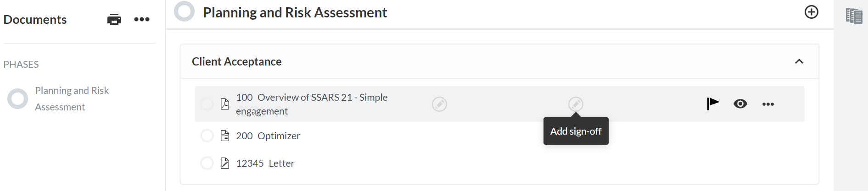Toggle status circle for 100 Overview document

tap(207, 104)
